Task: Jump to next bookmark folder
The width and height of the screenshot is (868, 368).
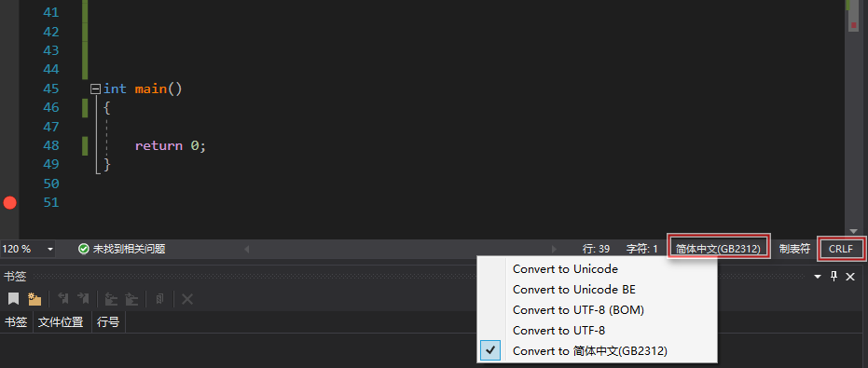Action: click(x=131, y=299)
